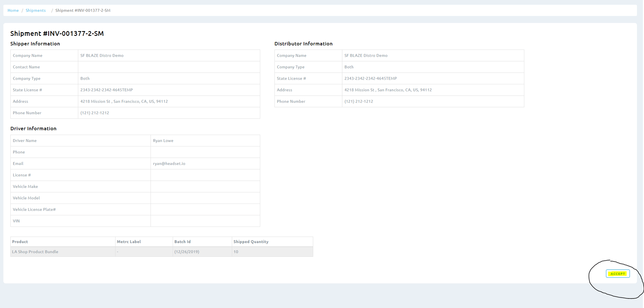Click the Accept button
644x308 pixels.
(x=617, y=274)
